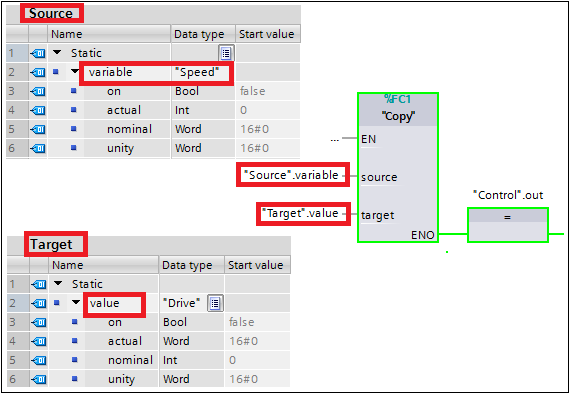Screen dimensions: 571x394
Task: Open data type picker beside Static in Source
Action: click(x=226, y=53)
